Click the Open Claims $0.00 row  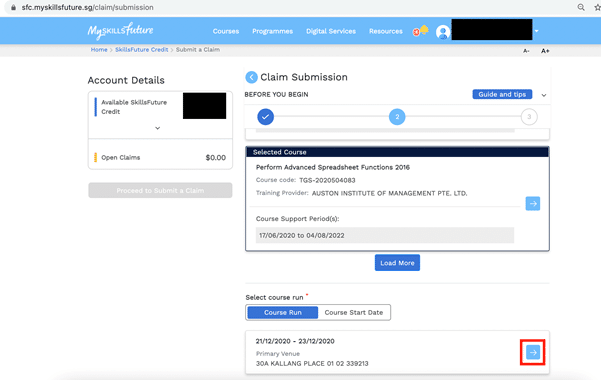click(160, 158)
